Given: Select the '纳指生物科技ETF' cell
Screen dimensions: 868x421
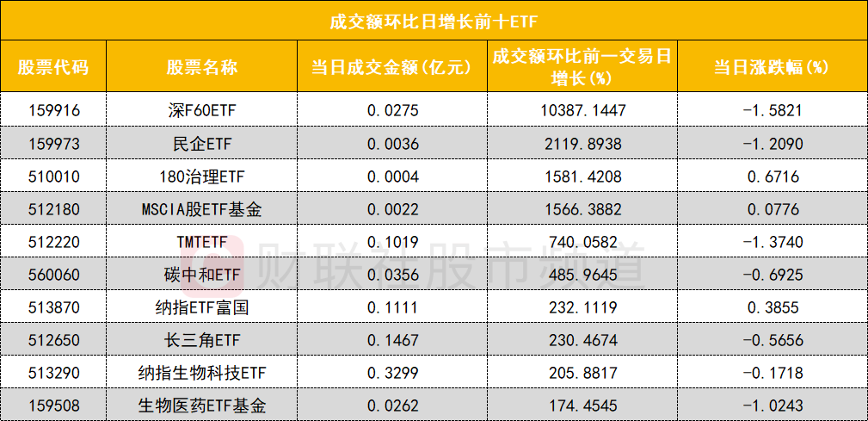Looking at the screenshot, I should (202, 373).
